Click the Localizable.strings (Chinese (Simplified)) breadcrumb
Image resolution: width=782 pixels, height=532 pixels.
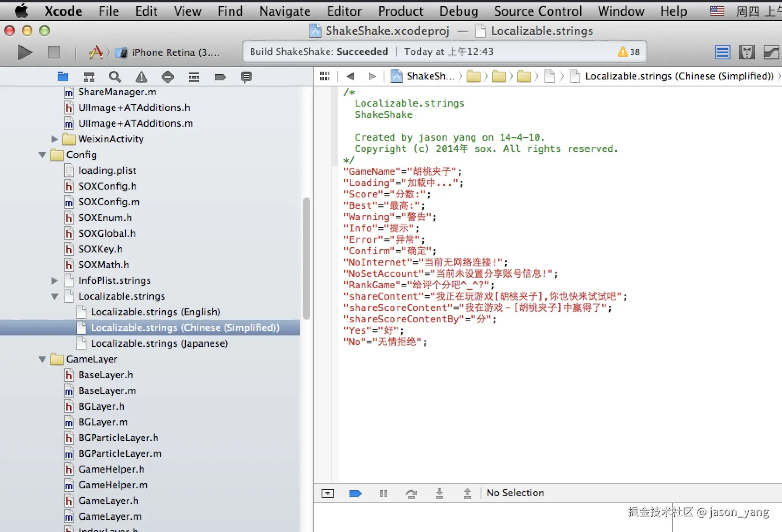[x=672, y=76]
